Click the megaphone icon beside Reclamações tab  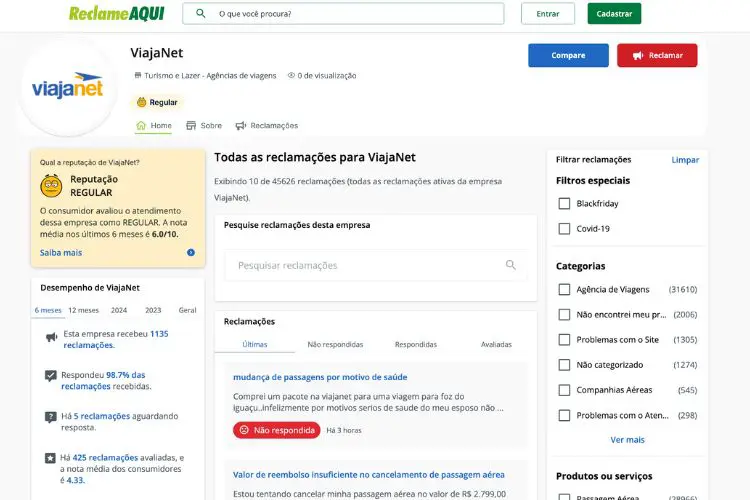click(241, 125)
